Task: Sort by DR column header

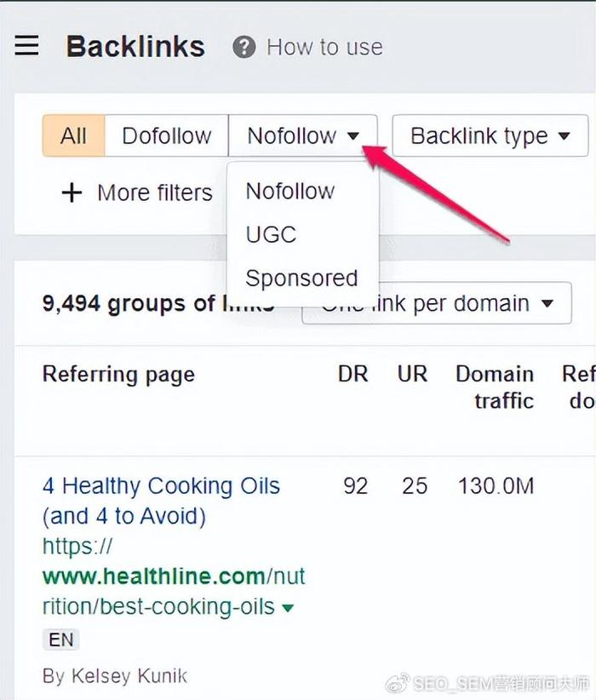Action: (352, 374)
